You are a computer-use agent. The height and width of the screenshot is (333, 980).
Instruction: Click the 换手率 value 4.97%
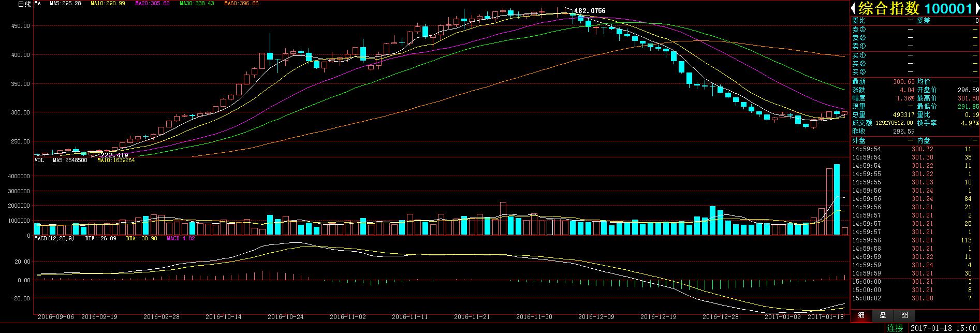(x=970, y=123)
